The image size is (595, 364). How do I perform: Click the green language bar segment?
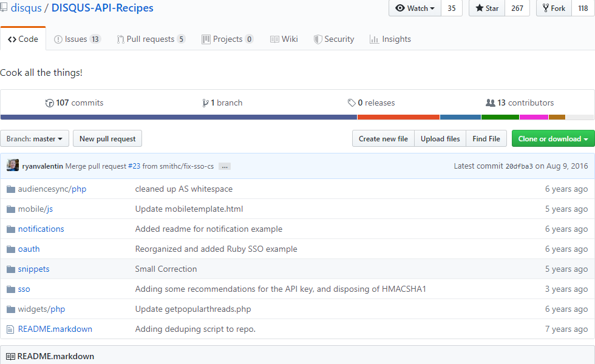pos(500,117)
